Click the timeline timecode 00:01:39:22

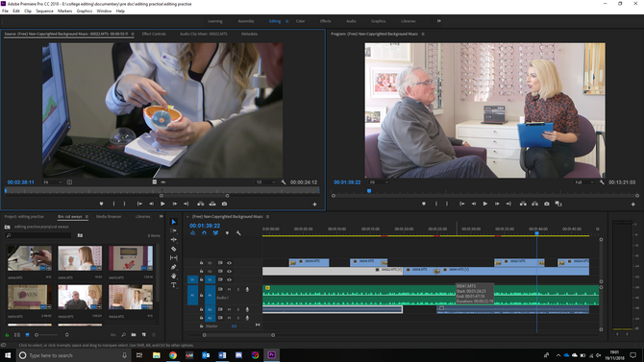[205, 226]
